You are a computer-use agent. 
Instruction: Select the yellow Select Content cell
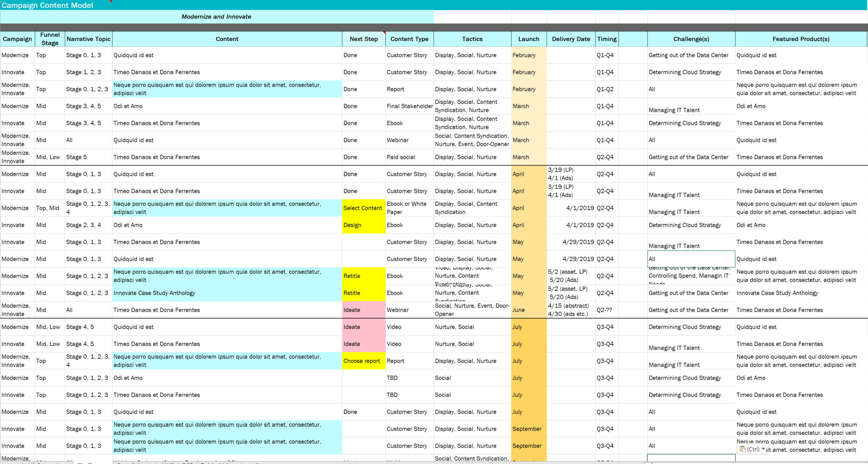(x=363, y=208)
